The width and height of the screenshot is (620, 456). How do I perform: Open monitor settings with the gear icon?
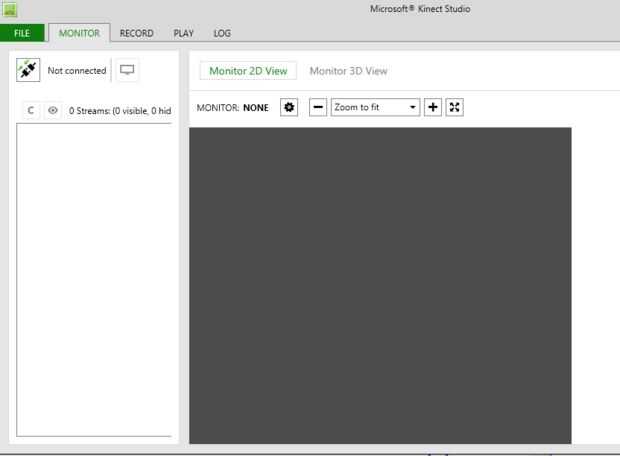pyautogui.click(x=289, y=107)
